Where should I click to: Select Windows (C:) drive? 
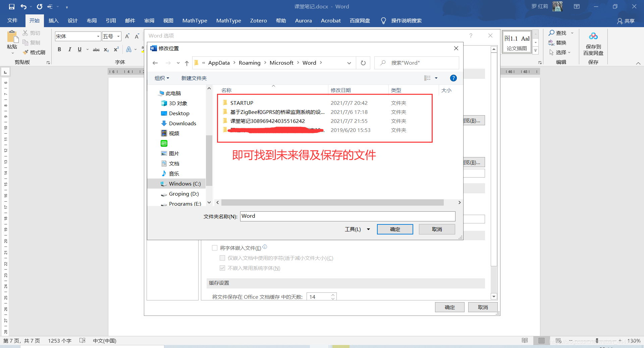185,184
